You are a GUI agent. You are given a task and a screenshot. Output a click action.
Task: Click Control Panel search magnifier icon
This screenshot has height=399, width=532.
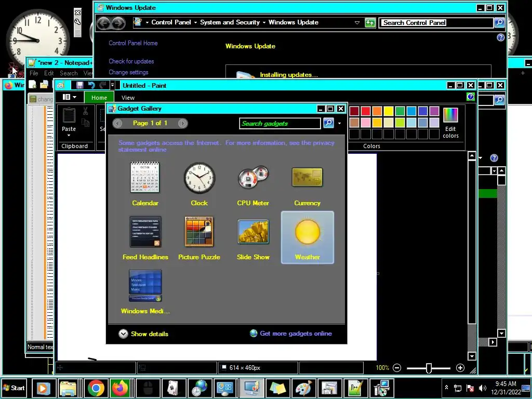click(499, 23)
